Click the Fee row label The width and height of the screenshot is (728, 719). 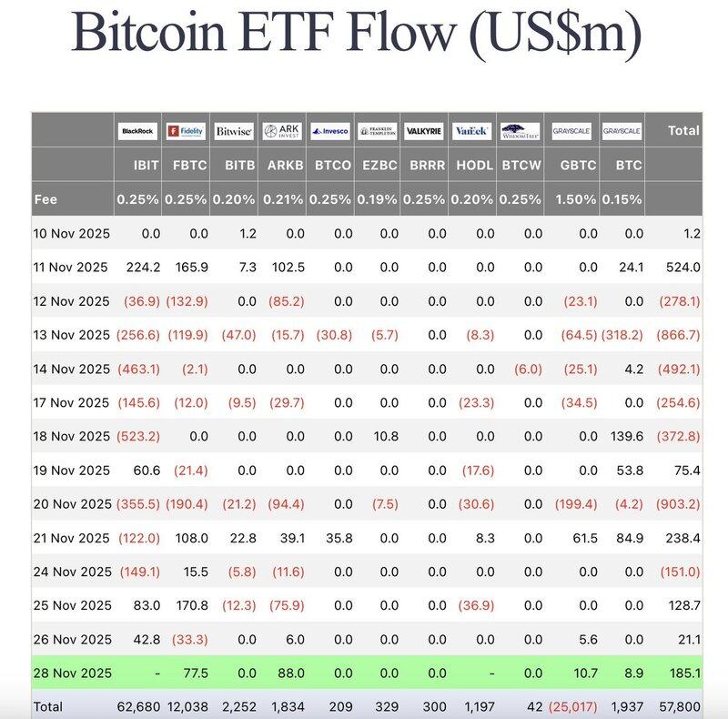point(46,199)
